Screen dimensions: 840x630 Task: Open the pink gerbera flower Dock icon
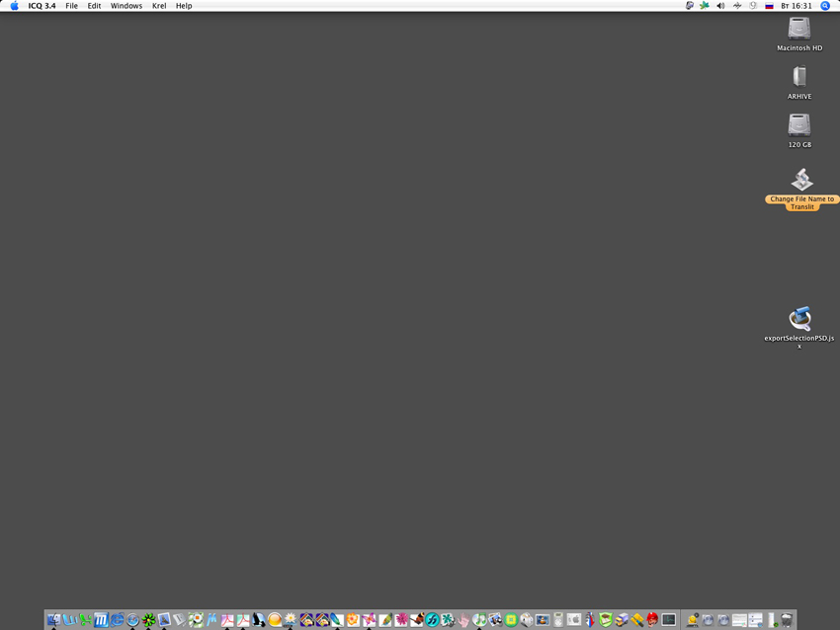401,620
